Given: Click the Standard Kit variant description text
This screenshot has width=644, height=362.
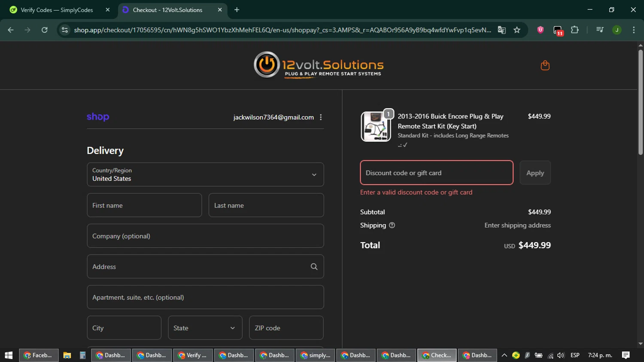Looking at the screenshot, I should (453, 136).
